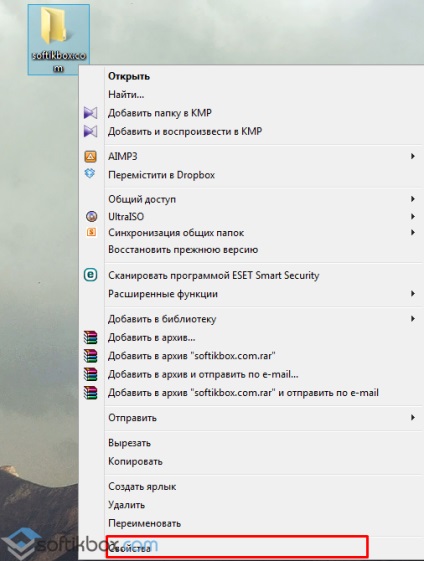This screenshot has width=424, height=561.
Task: Click the orange AIMP3 icon
Action: coord(91,156)
